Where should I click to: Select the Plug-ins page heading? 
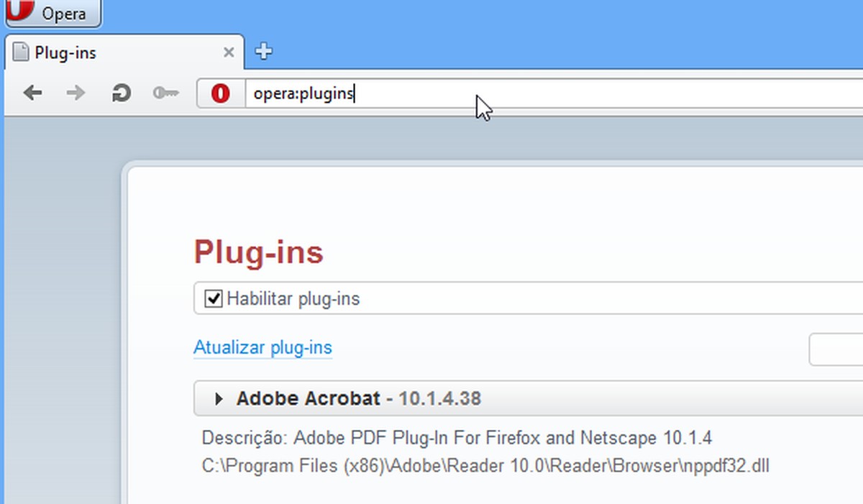click(x=258, y=252)
